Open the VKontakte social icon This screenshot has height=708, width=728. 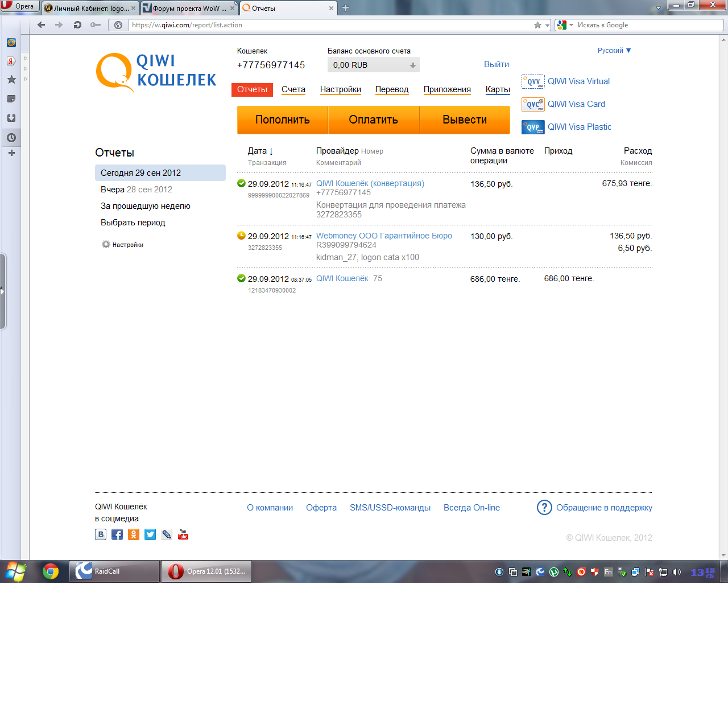101,534
